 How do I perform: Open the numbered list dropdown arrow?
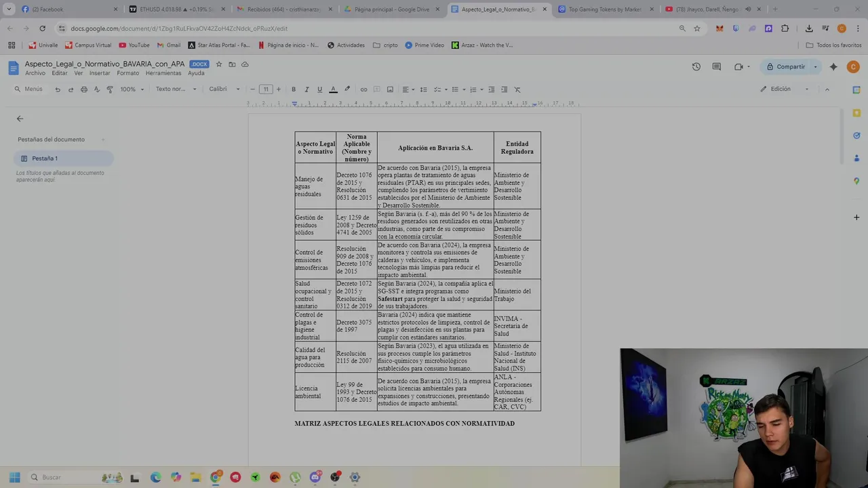pyautogui.click(x=481, y=89)
